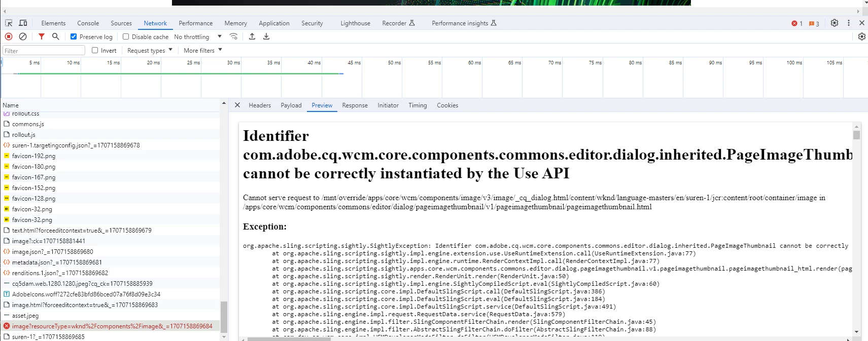This screenshot has height=341, width=868.
Task: Show request Timing tab
Action: click(x=418, y=105)
